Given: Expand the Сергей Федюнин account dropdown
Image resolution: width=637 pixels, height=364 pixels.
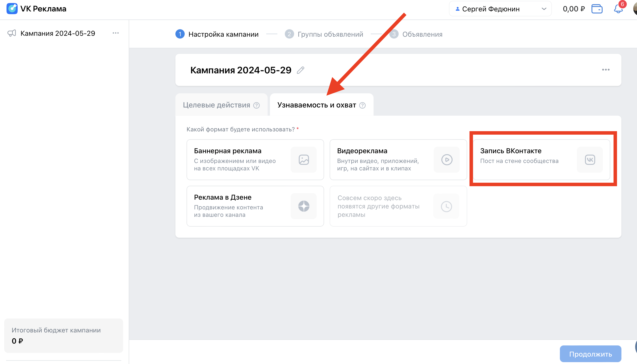Looking at the screenshot, I should 544,9.
